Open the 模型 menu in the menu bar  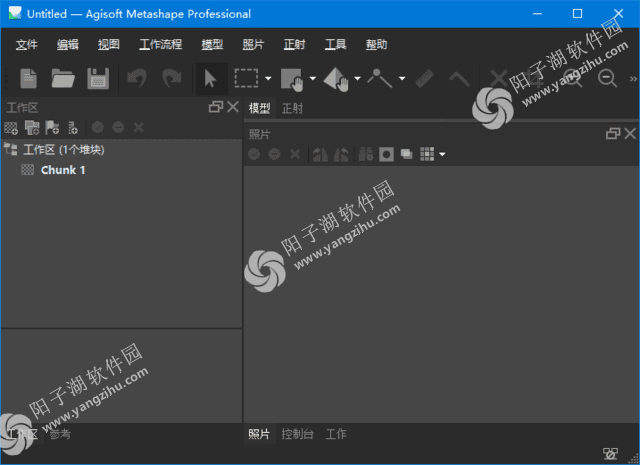pyautogui.click(x=212, y=44)
